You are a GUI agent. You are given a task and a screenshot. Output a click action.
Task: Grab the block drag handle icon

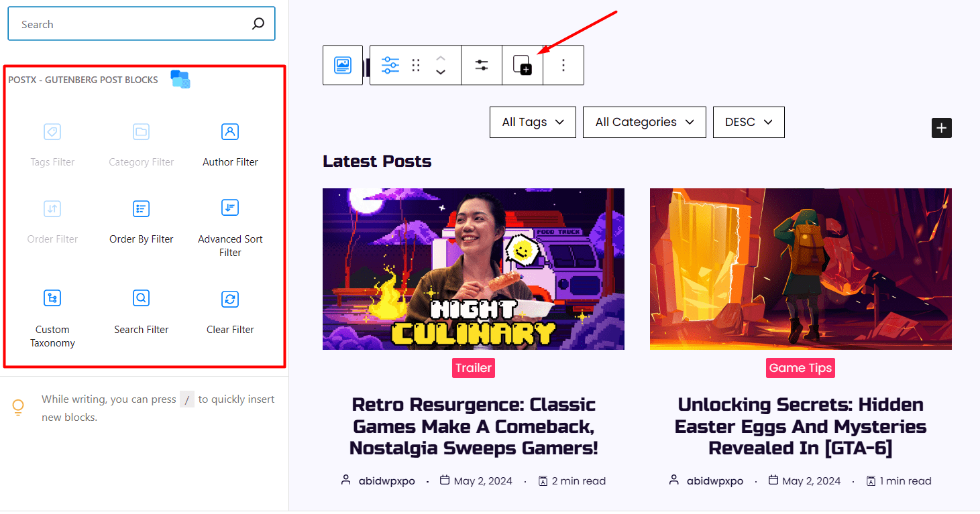[x=416, y=64]
